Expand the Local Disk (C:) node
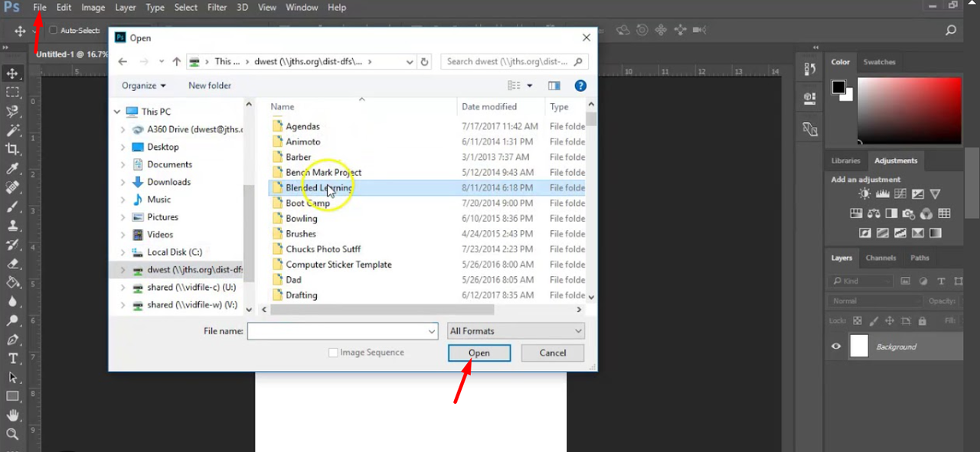The height and width of the screenshot is (452, 980). point(122,252)
